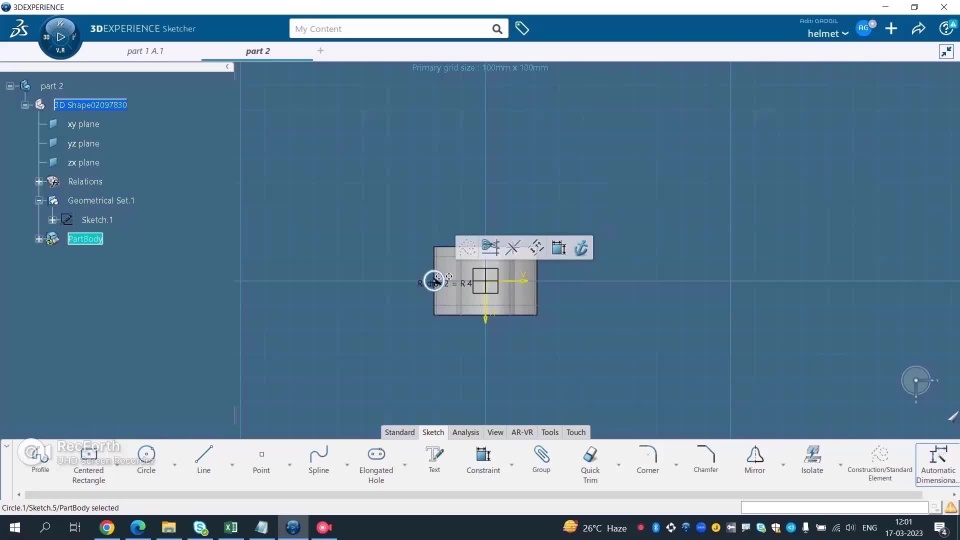
Task: Click the user avatar icon
Action: coord(864,28)
